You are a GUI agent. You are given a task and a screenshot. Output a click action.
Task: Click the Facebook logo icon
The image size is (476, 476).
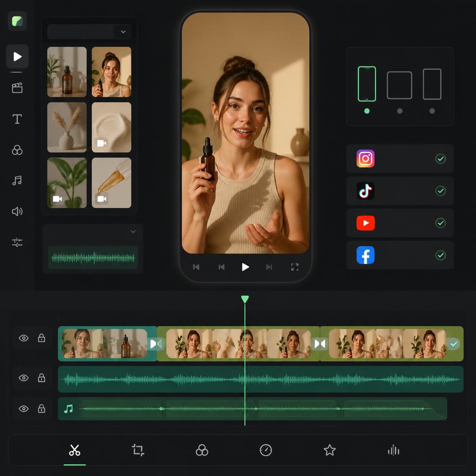(365, 255)
